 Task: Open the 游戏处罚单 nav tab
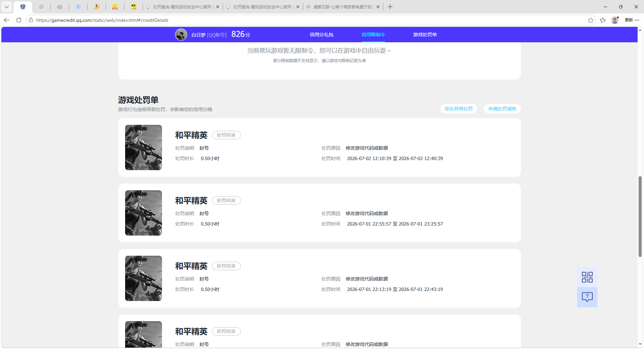425,35
